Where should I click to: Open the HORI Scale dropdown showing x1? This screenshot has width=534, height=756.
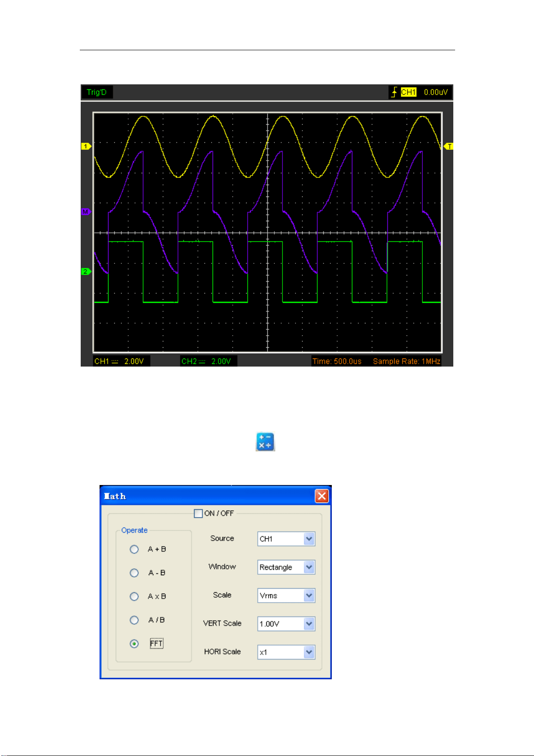pyautogui.click(x=287, y=652)
